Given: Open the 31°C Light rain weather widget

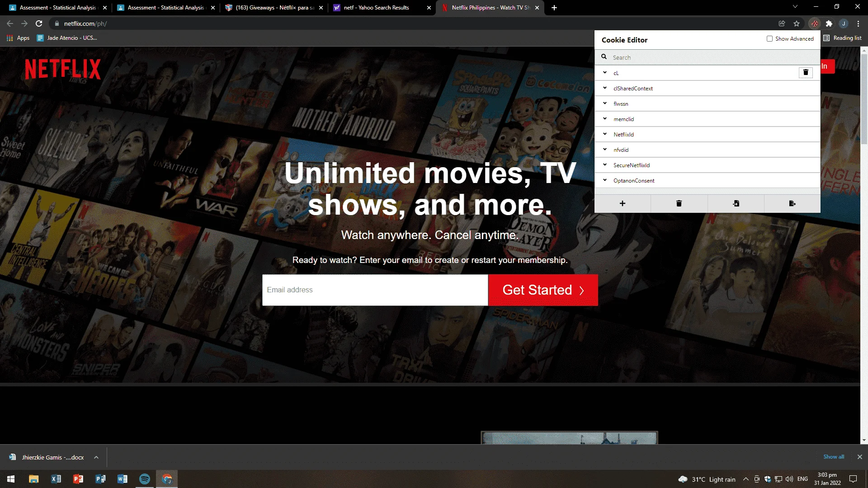Looking at the screenshot, I should (707, 479).
